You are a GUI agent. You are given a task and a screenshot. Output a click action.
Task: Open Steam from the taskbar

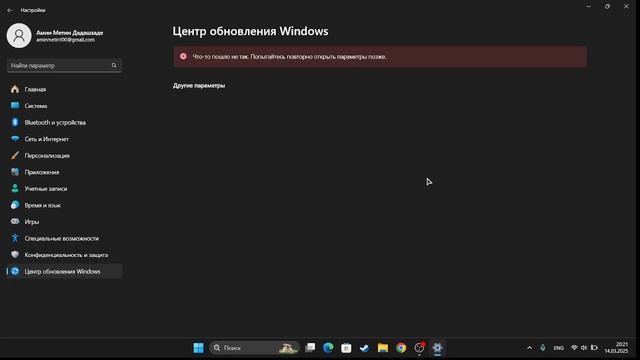(x=364, y=348)
